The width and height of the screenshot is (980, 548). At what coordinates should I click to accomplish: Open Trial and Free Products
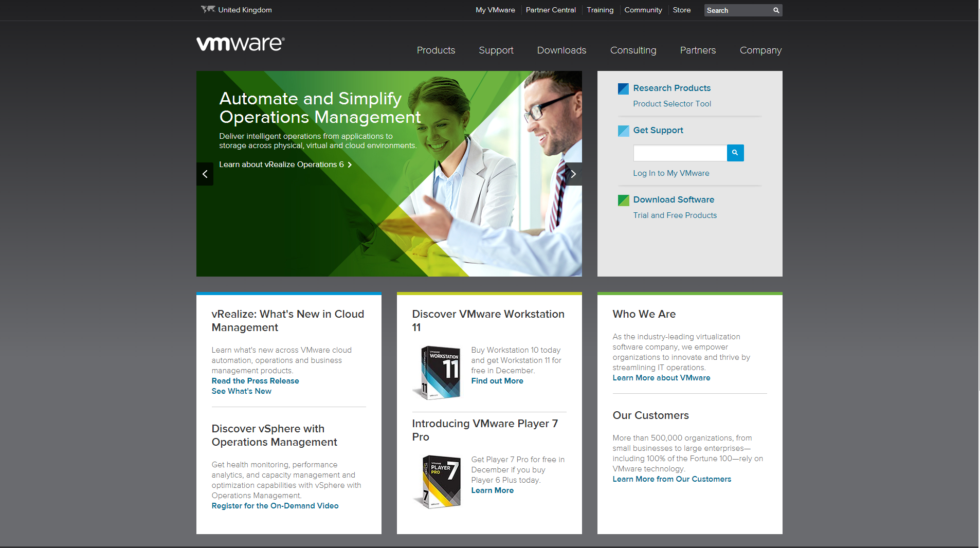click(x=675, y=215)
